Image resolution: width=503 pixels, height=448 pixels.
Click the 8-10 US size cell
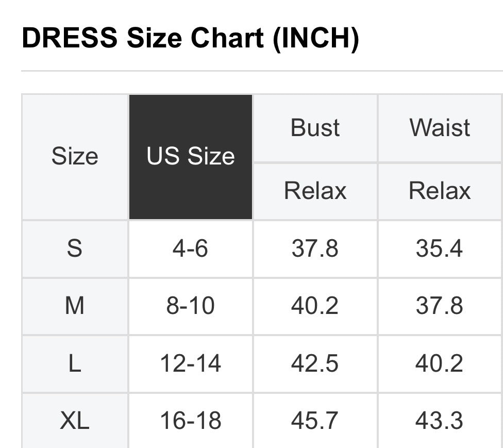190,306
